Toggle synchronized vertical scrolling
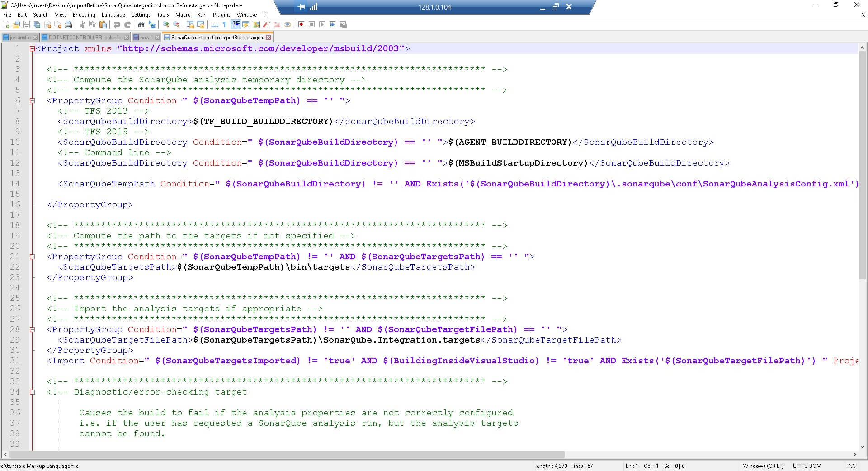The width and height of the screenshot is (868, 471). pos(190,24)
